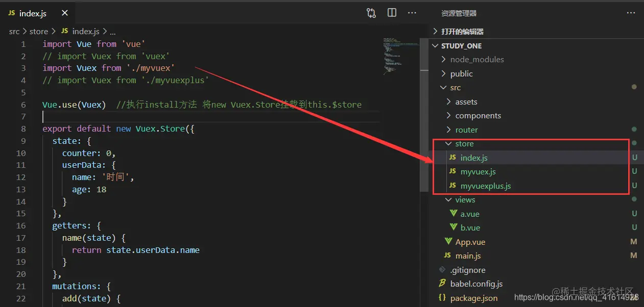
Task: Click the JS icon next to main.js
Action: tap(447, 255)
